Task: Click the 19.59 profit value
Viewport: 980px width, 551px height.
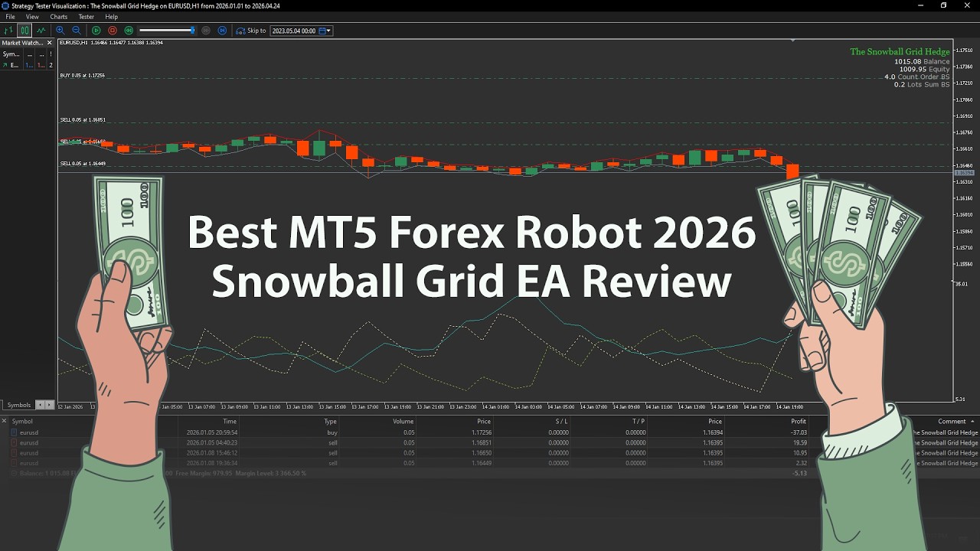Action: [x=800, y=442]
